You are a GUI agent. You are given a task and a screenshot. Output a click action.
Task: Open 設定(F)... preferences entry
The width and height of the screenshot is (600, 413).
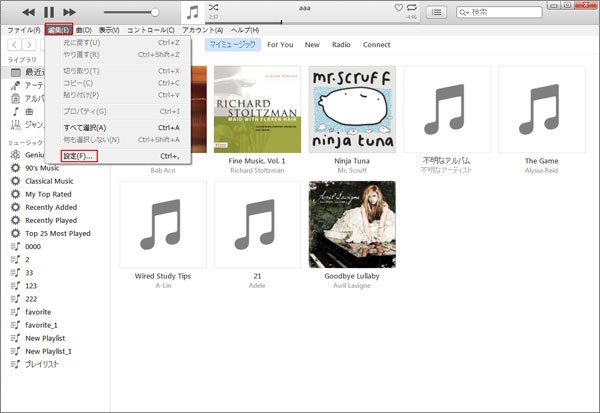[x=79, y=156]
